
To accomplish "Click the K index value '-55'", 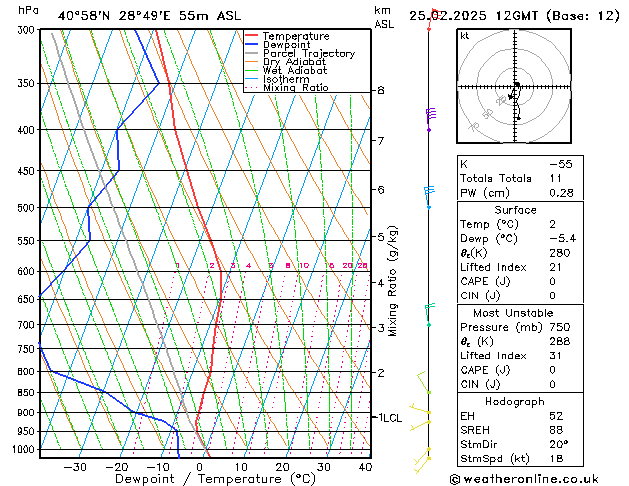I will pos(560,164).
